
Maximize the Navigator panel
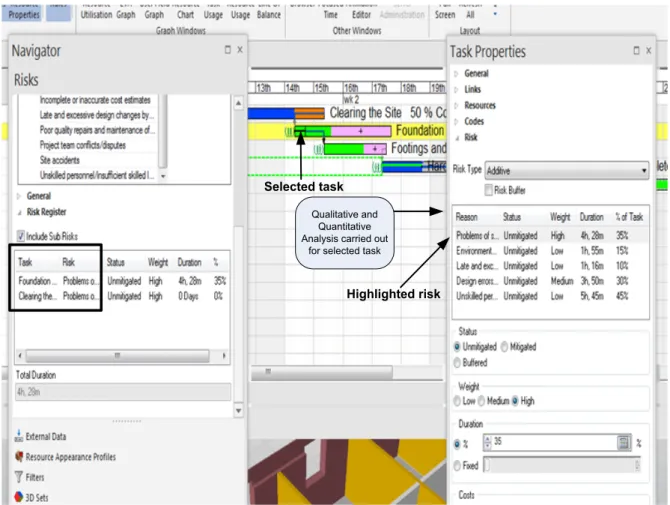coord(228,50)
